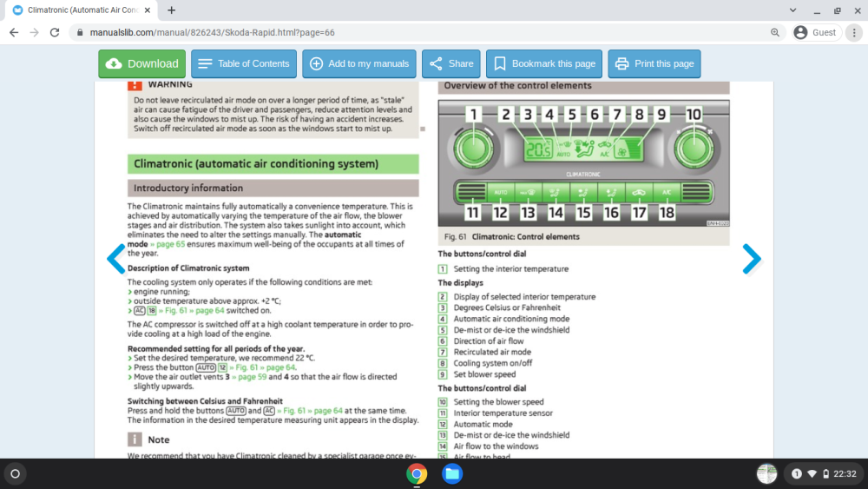868x489 pixels.
Task: Click the address bar URL
Action: coord(212,33)
